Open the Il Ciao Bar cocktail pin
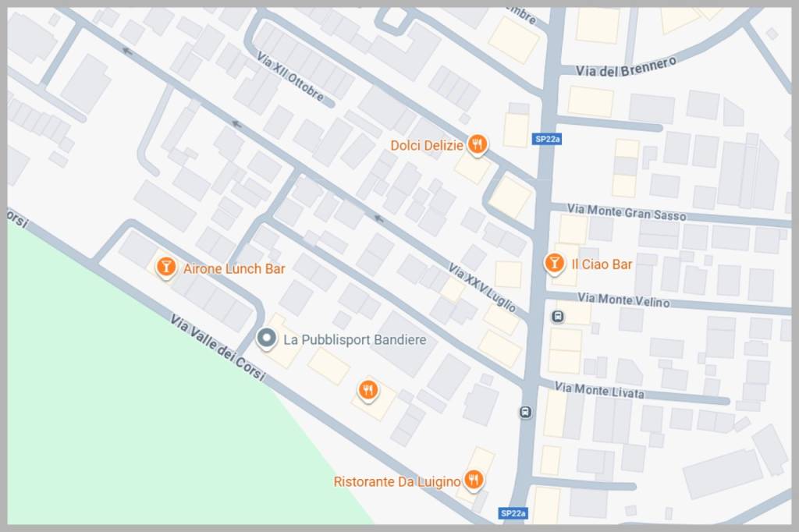 (x=554, y=263)
